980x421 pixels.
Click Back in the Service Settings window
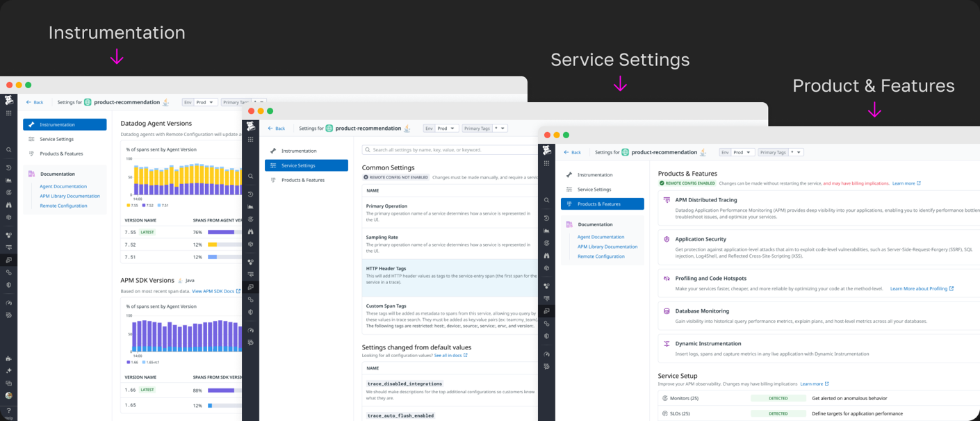pos(277,129)
